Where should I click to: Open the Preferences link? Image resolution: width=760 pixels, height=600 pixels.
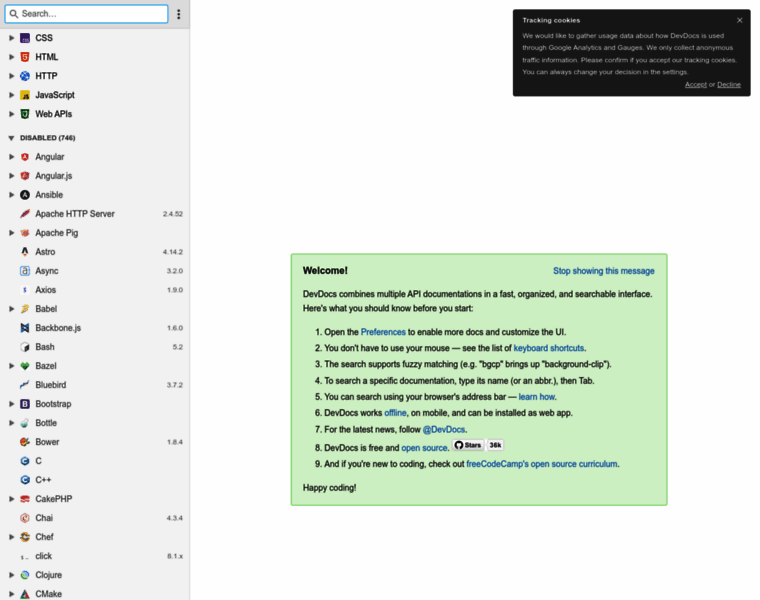[383, 332]
